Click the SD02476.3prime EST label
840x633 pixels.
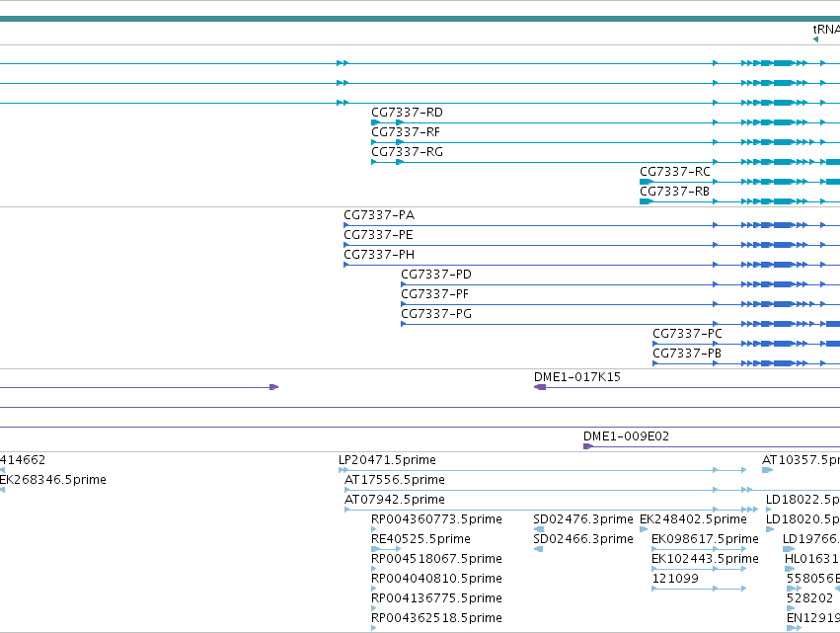coord(583,519)
